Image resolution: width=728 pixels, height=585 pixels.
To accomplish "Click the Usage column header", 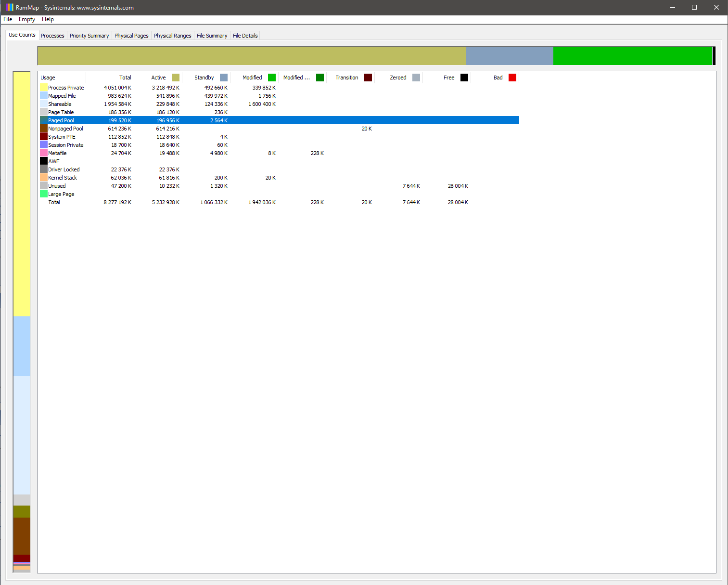I will pos(48,78).
